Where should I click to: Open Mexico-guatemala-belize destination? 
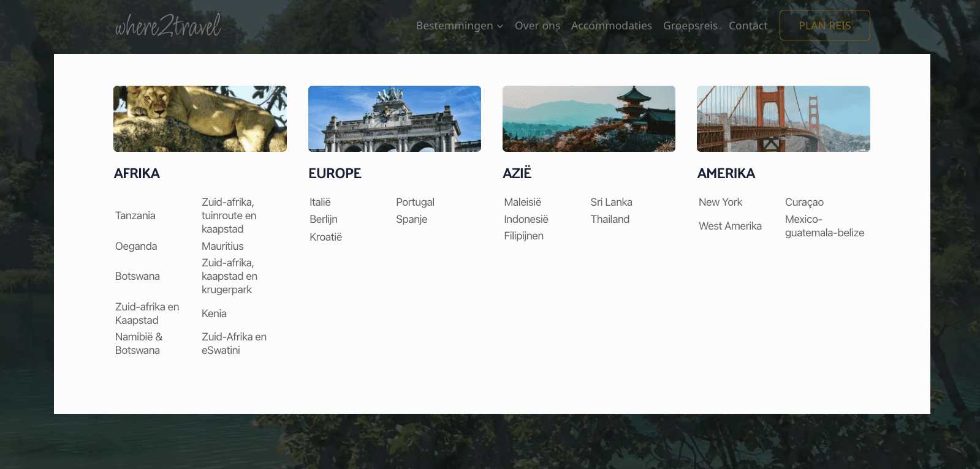click(x=824, y=226)
